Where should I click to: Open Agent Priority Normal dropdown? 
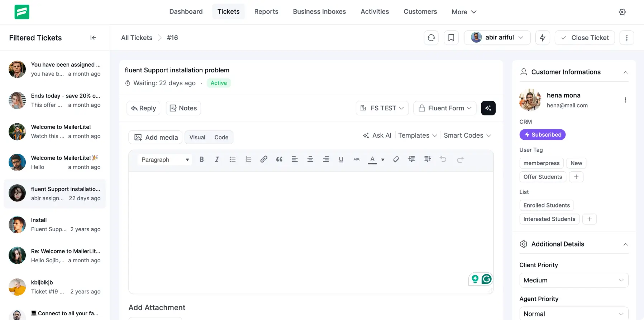(574, 314)
